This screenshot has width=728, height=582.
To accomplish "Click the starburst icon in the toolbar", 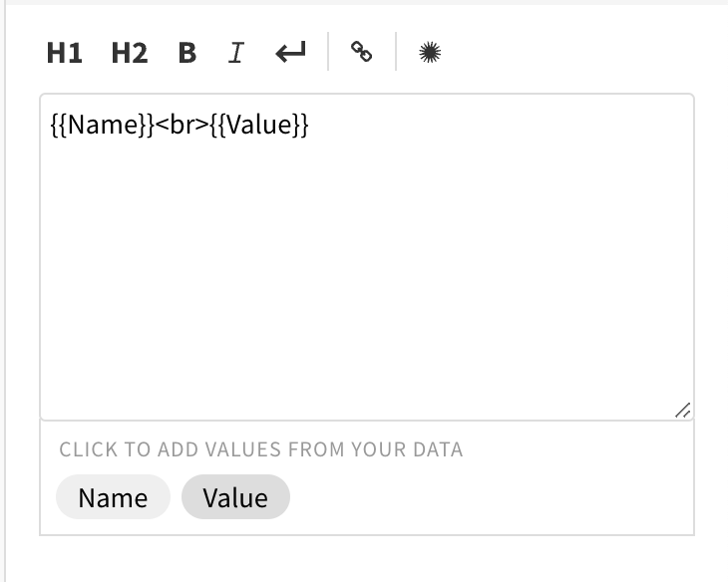I will pos(430,52).
